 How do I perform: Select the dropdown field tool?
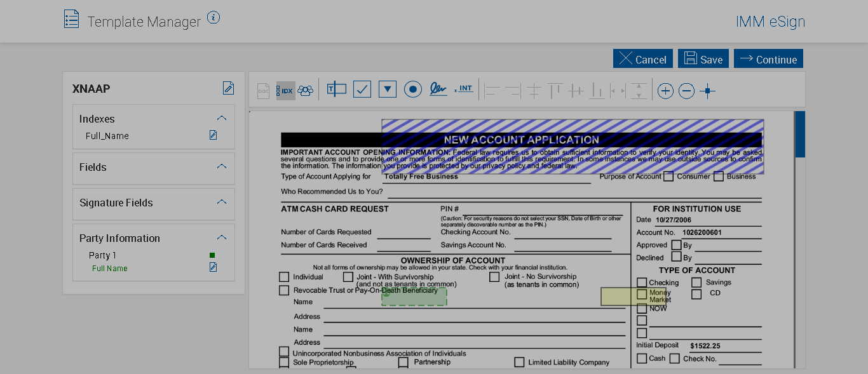point(388,89)
